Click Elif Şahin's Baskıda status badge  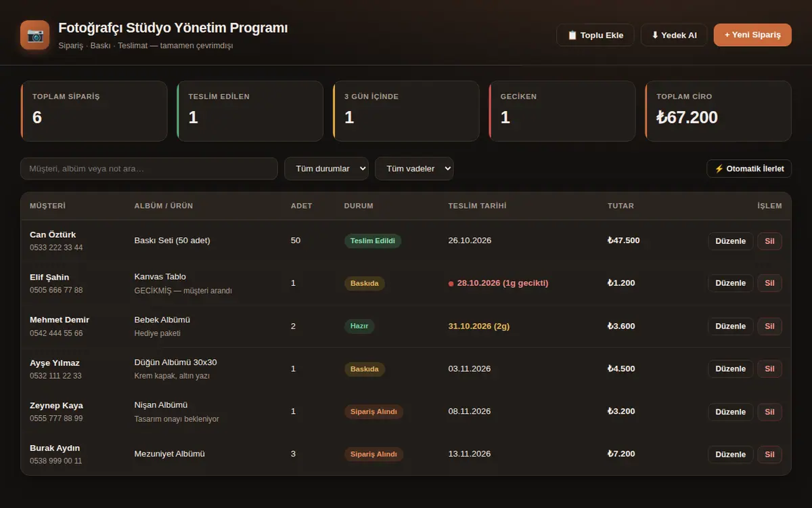(x=365, y=283)
